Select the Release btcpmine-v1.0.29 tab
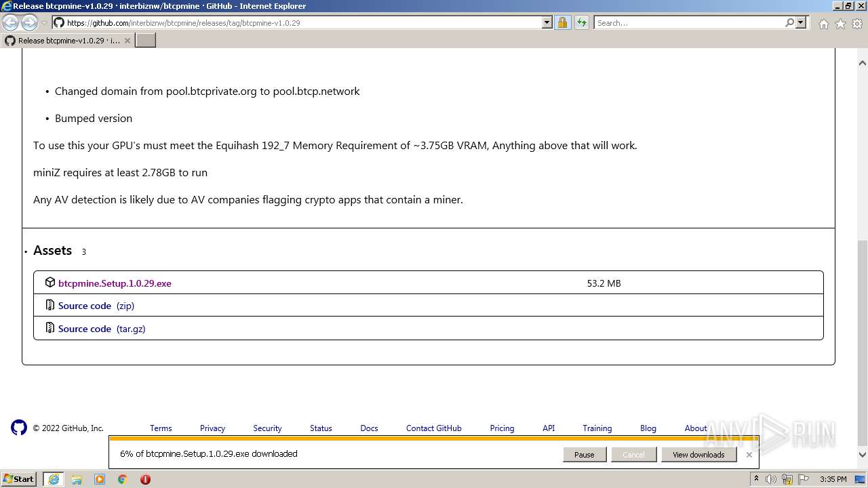868x488 pixels. point(68,41)
